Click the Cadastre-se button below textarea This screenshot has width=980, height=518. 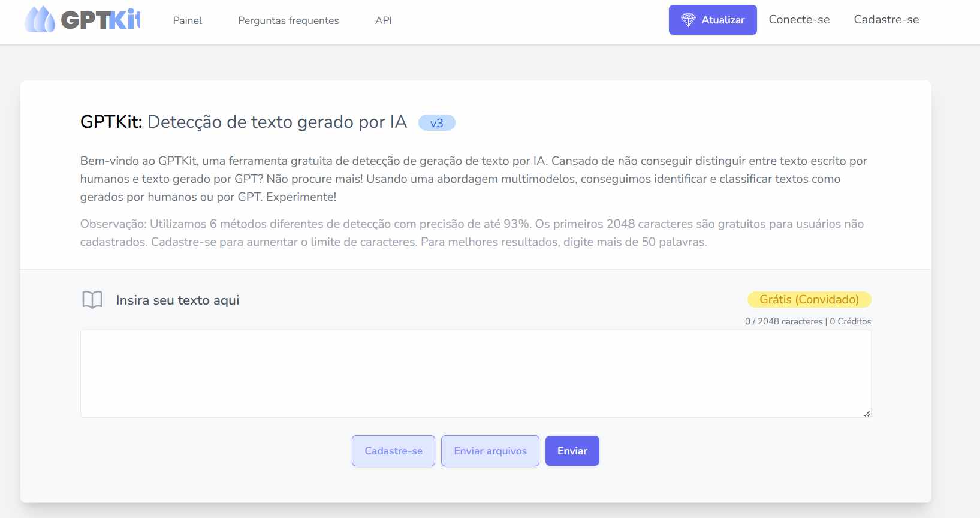[x=393, y=451]
